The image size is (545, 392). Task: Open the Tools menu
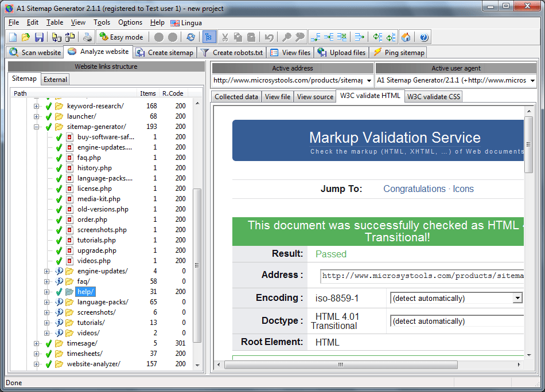click(x=102, y=22)
